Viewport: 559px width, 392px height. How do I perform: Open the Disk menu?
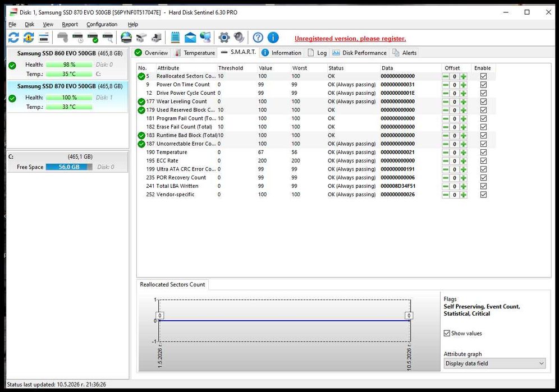coord(29,24)
